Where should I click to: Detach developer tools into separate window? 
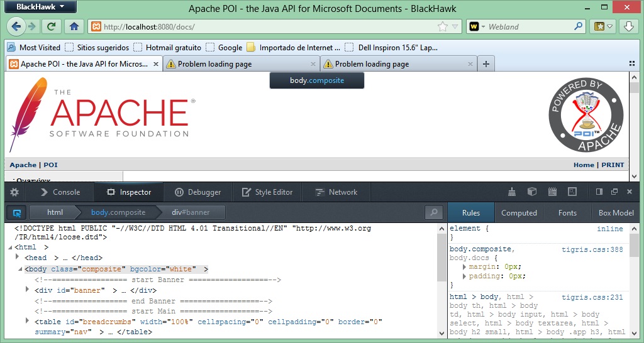point(614,192)
